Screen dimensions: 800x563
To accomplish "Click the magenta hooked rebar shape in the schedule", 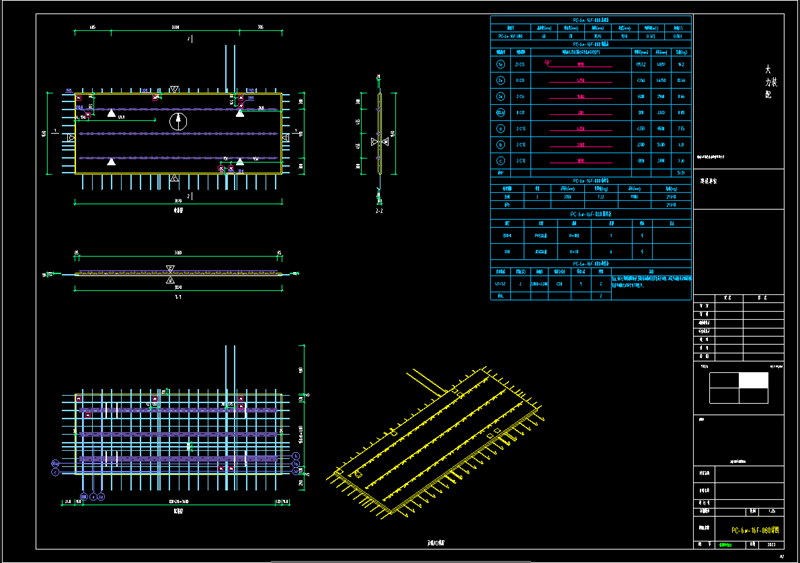I will pyautogui.click(x=578, y=64).
